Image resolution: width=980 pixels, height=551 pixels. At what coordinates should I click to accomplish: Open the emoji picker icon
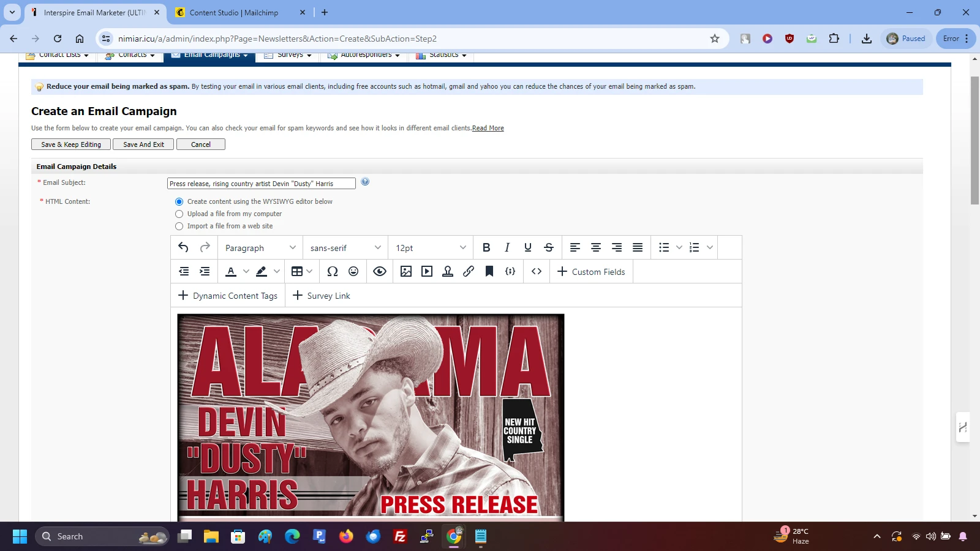click(353, 271)
